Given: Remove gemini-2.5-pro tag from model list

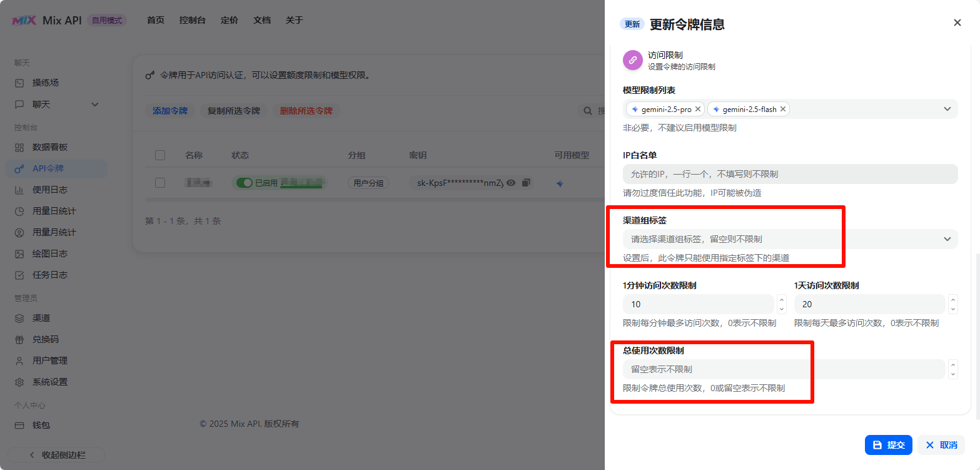Looking at the screenshot, I should click(698, 109).
